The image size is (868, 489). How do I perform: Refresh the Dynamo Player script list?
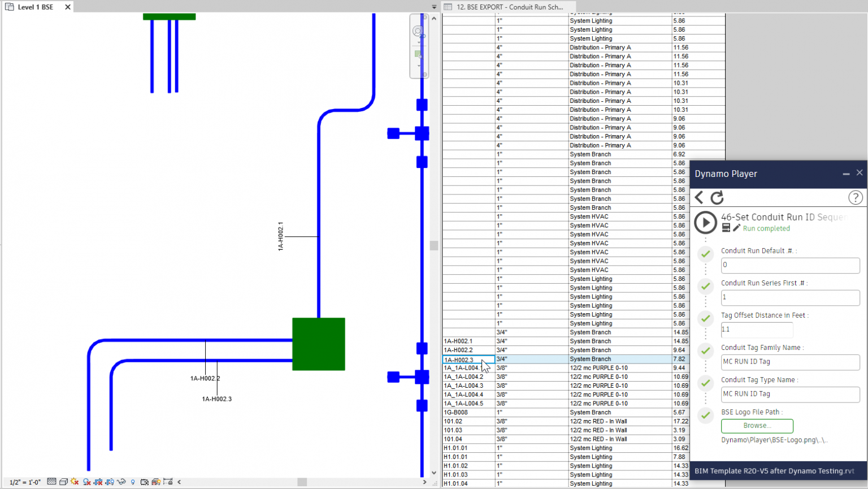tap(717, 198)
